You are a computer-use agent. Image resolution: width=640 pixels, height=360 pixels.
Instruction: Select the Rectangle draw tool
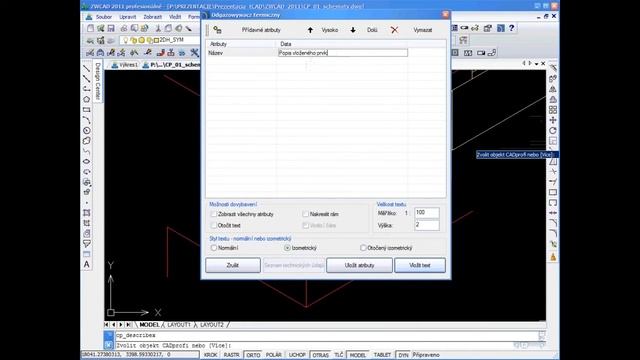pyautogui.click(x=87, y=110)
